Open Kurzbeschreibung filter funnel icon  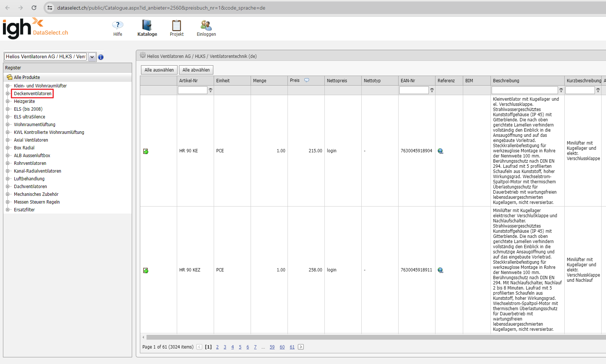[x=598, y=90]
